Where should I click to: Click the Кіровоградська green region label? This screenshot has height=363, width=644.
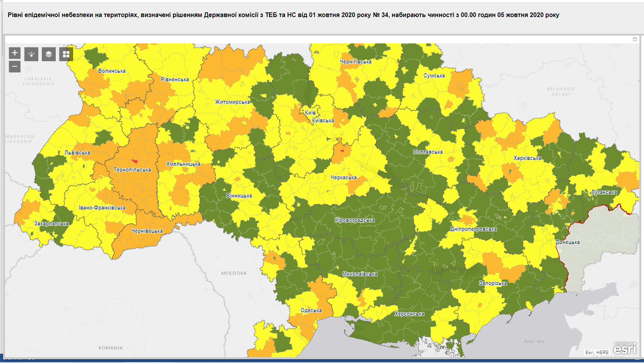(355, 220)
